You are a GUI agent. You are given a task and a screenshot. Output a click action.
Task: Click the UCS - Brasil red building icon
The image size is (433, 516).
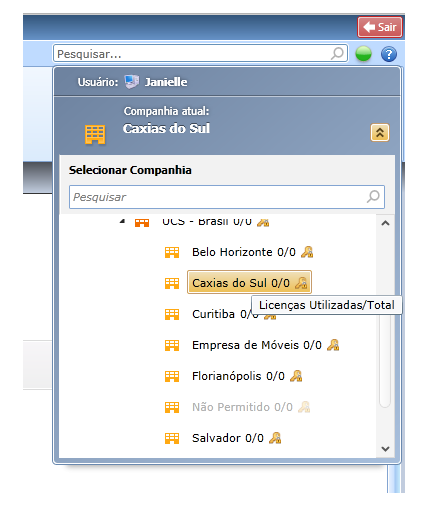pyautogui.click(x=142, y=222)
